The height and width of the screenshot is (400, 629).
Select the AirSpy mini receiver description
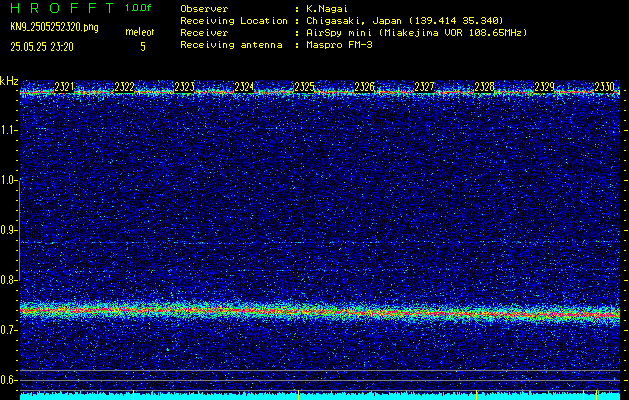(x=417, y=32)
